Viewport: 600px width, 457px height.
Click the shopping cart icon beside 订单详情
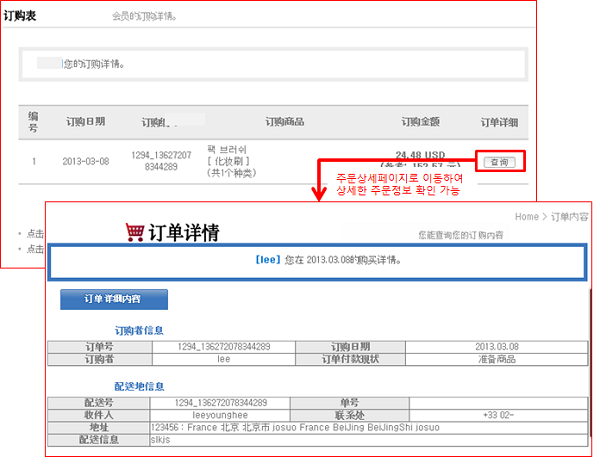tap(135, 232)
